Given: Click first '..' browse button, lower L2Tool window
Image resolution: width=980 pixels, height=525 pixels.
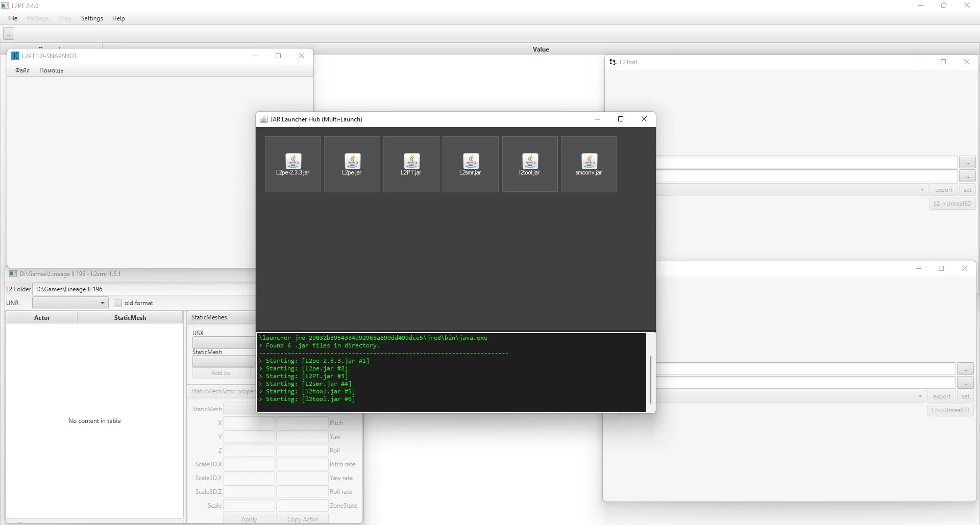Looking at the screenshot, I should coord(966,369).
